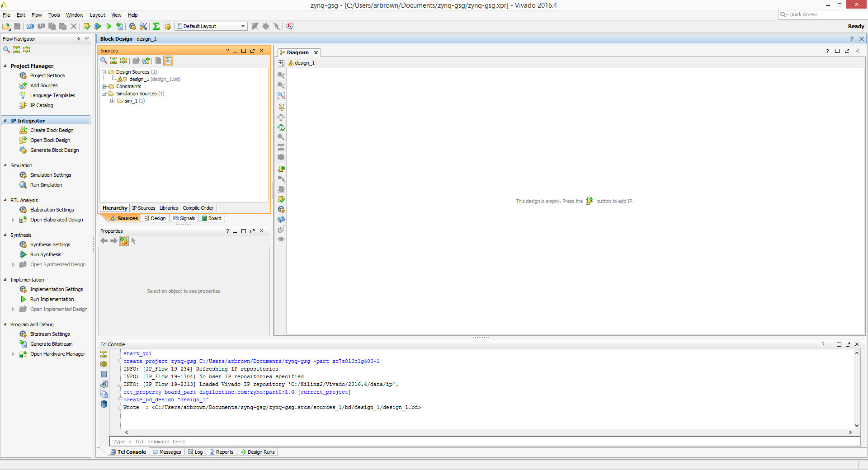The image size is (868, 470).
Task: Toggle auto-scroll to selected object in Sources
Action: pyautogui.click(x=168, y=61)
